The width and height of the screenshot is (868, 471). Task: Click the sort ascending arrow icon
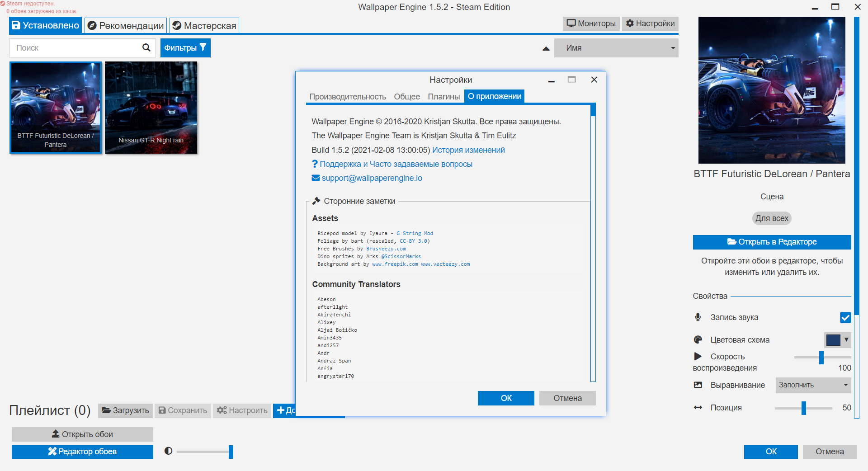tap(546, 48)
